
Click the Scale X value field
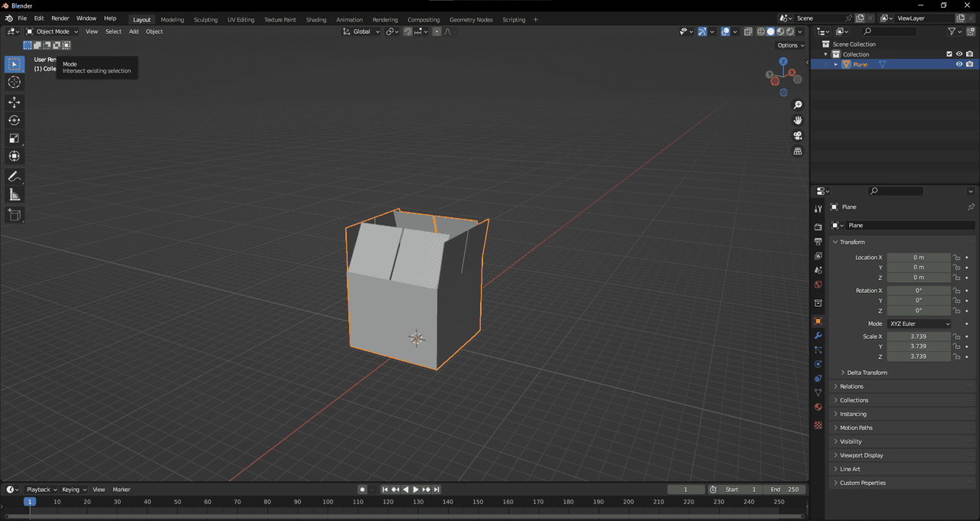point(918,337)
